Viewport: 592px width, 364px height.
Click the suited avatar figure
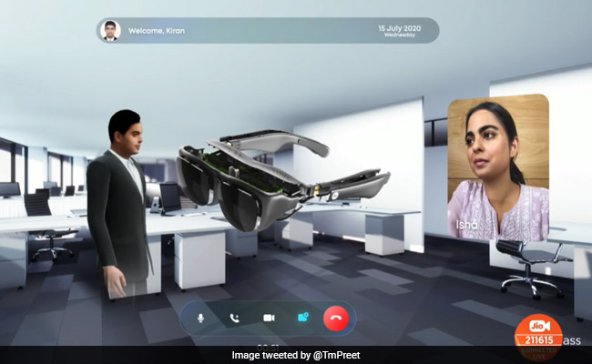tap(120, 204)
